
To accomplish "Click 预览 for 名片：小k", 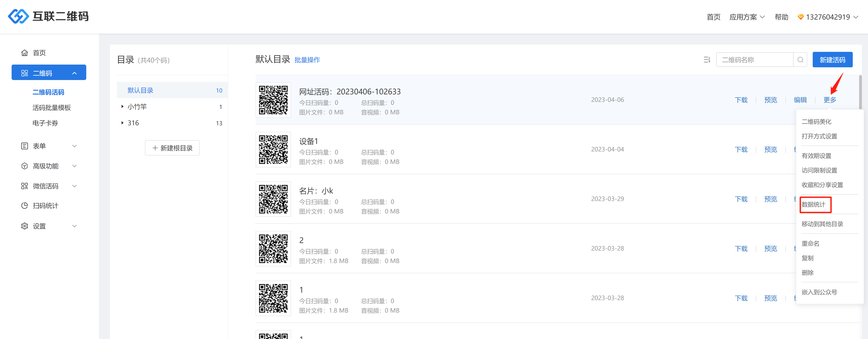I will (x=770, y=199).
